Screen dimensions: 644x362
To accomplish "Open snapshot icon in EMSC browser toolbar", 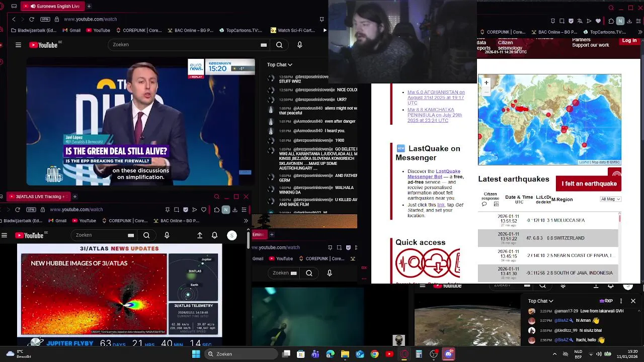I will coord(562,21).
